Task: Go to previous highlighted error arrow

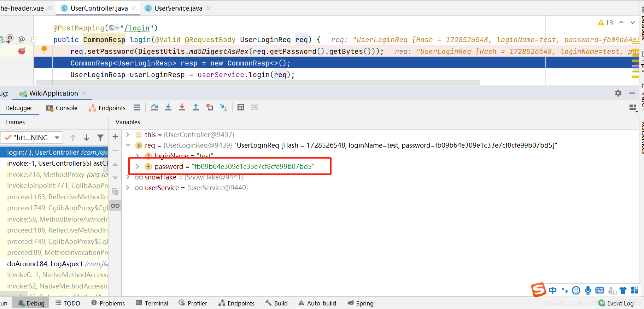Action: pyautogui.click(x=621, y=22)
